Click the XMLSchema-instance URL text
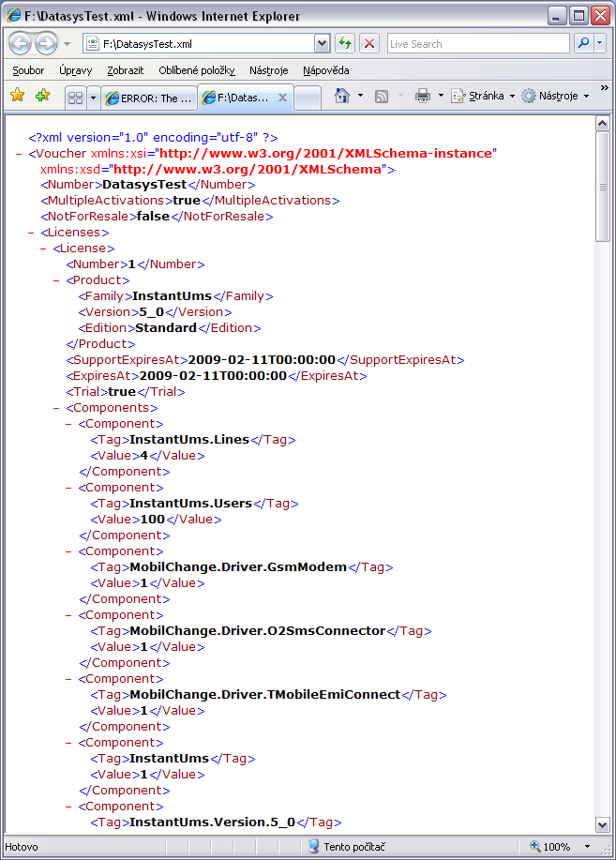This screenshot has height=860, width=616. tap(326, 153)
